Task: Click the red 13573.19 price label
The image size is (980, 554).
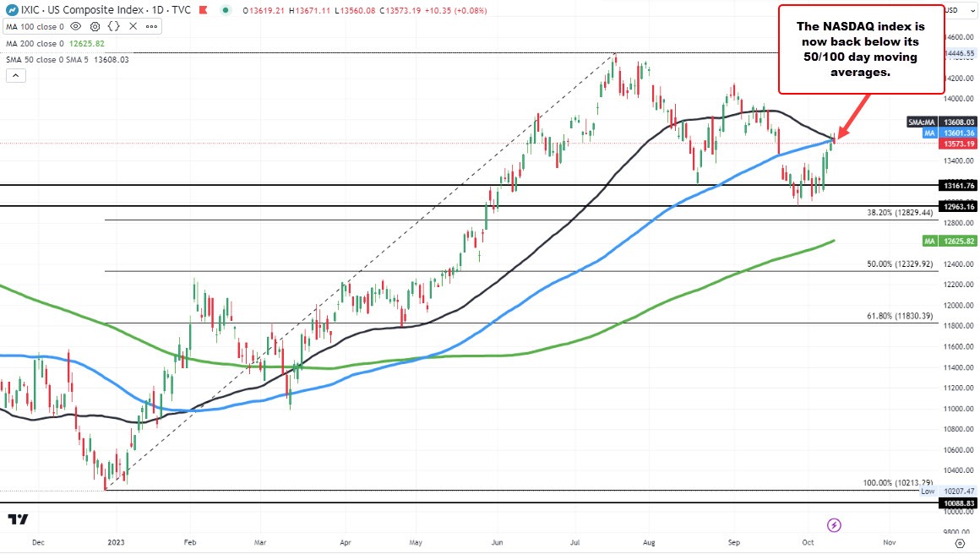Action: (959, 144)
